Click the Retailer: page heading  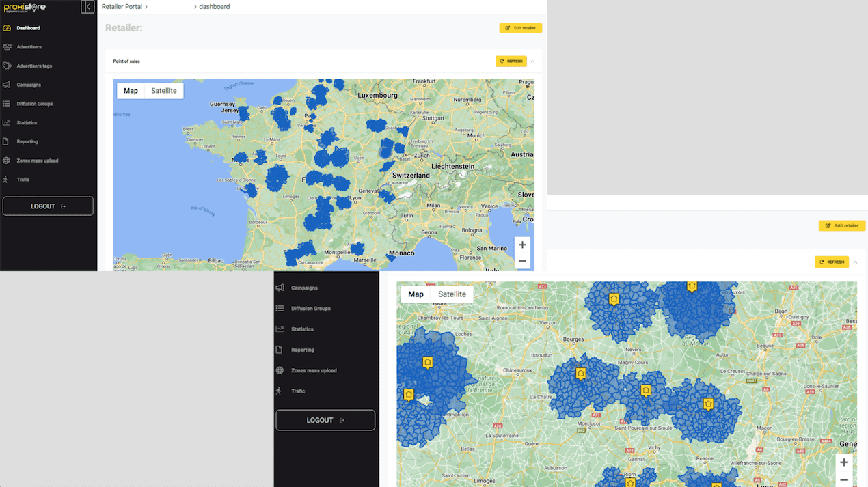124,28
